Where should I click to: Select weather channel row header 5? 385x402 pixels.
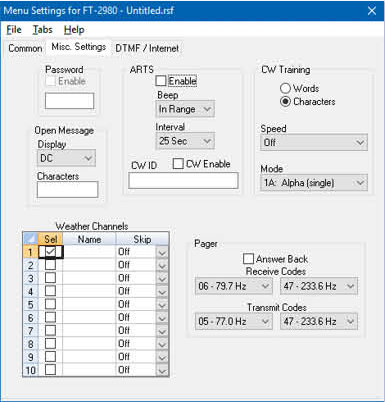pos(31,304)
